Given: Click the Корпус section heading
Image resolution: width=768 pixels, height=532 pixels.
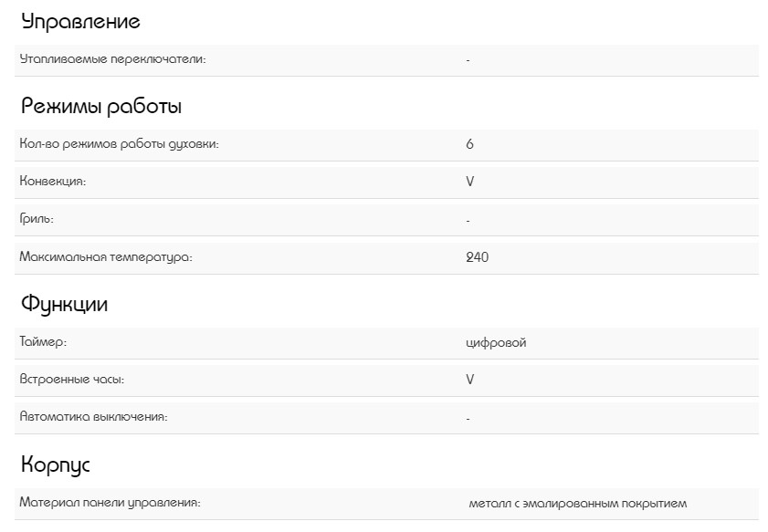Looking at the screenshot, I should click(x=56, y=464).
